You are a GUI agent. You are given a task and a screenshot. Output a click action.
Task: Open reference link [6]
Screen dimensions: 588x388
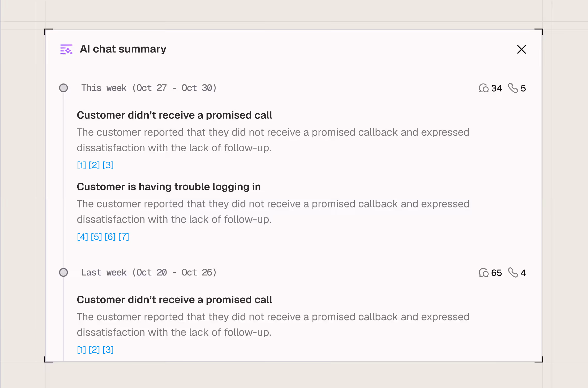[110, 237]
